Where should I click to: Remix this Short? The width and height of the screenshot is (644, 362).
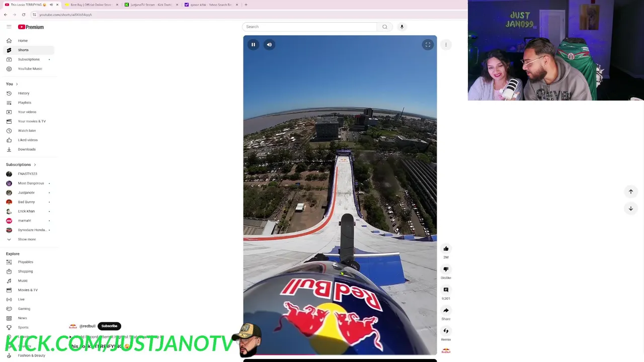point(446,331)
